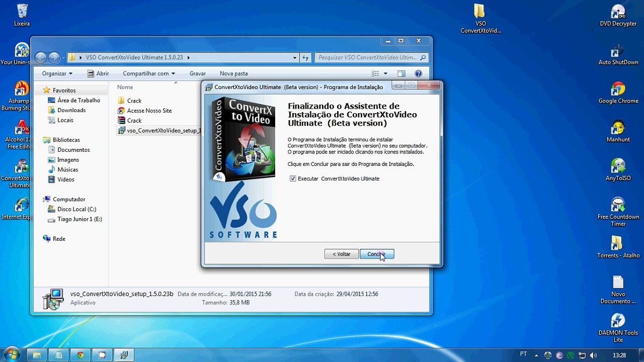644x362 pixels.
Task: Open Imagens library in sidebar
Action: tap(68, 160)
